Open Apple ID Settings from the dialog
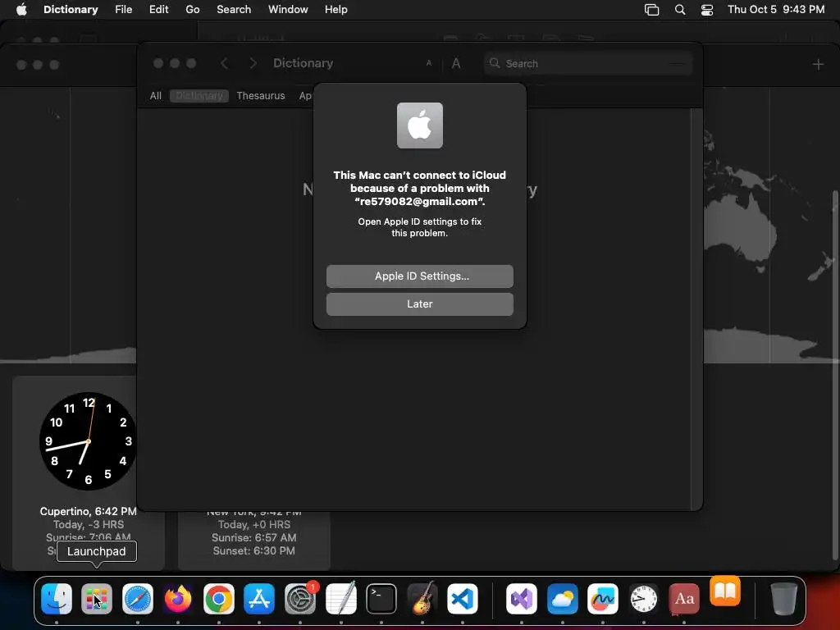This screenshot has width=840, height=630. (x=419, y=276)
